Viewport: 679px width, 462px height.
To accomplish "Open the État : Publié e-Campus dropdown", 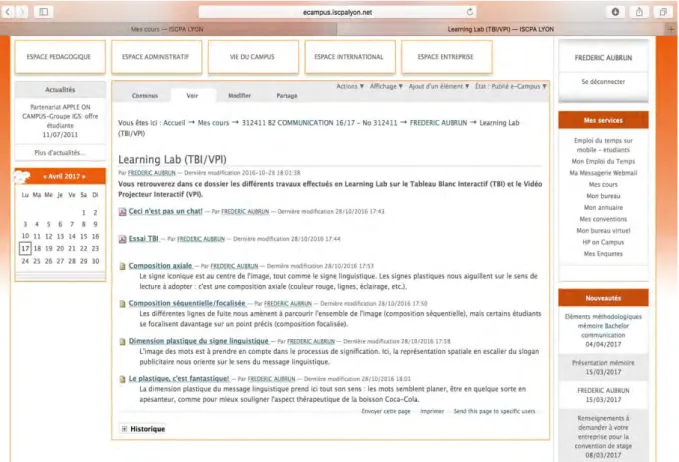I will [x=511, y=87].
